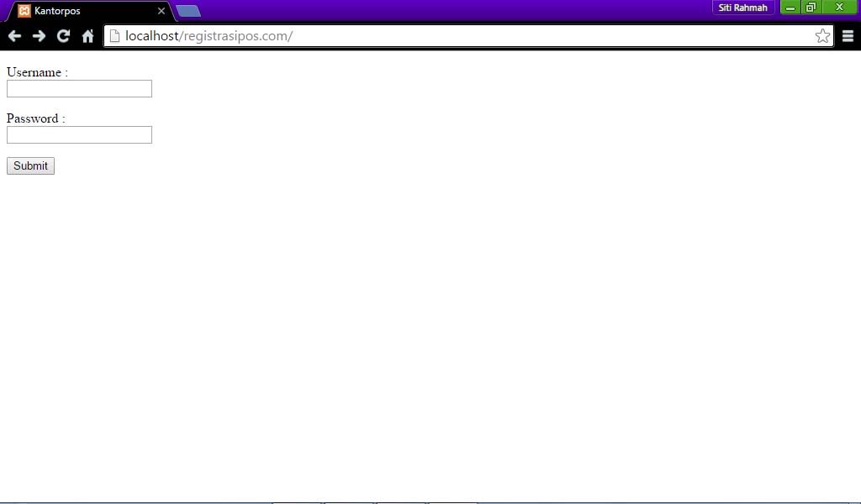This screenshot has height=504, width=861.
Task: Bookmark this page with the star icon
Action: 822,36
